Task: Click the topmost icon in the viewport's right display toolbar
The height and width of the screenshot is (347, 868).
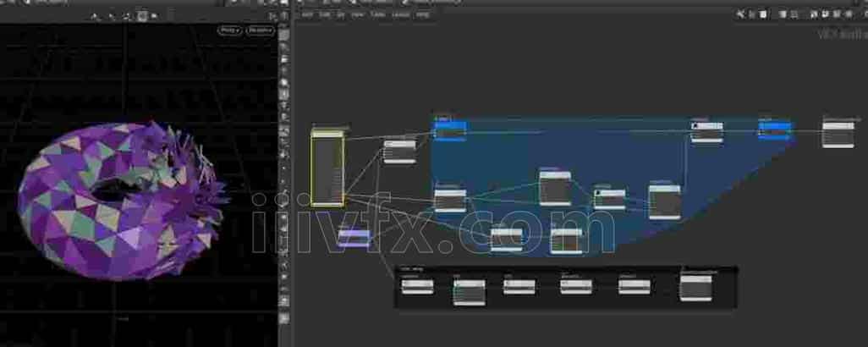Action: coord(285,35)
